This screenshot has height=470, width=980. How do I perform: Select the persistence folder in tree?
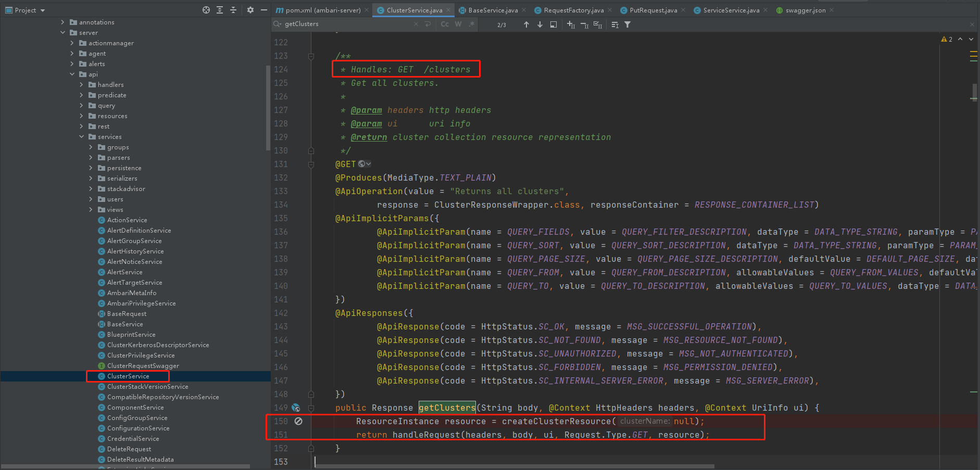124,168
